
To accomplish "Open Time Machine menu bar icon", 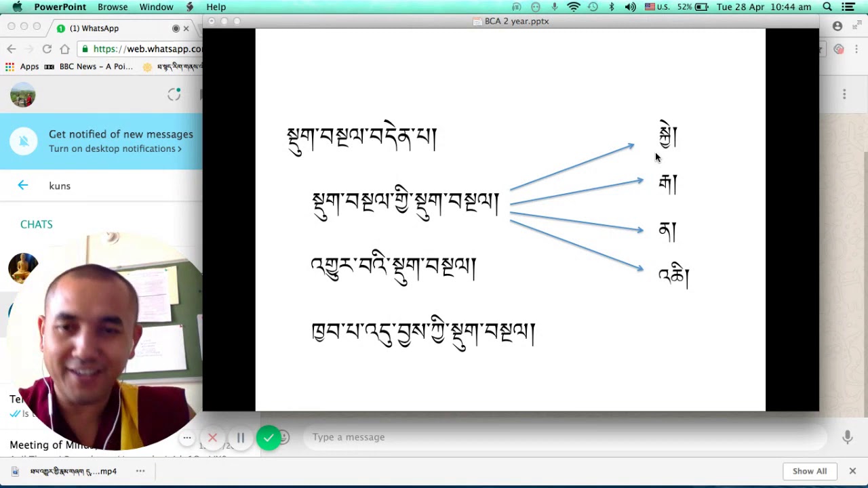I will click(593, 7).
